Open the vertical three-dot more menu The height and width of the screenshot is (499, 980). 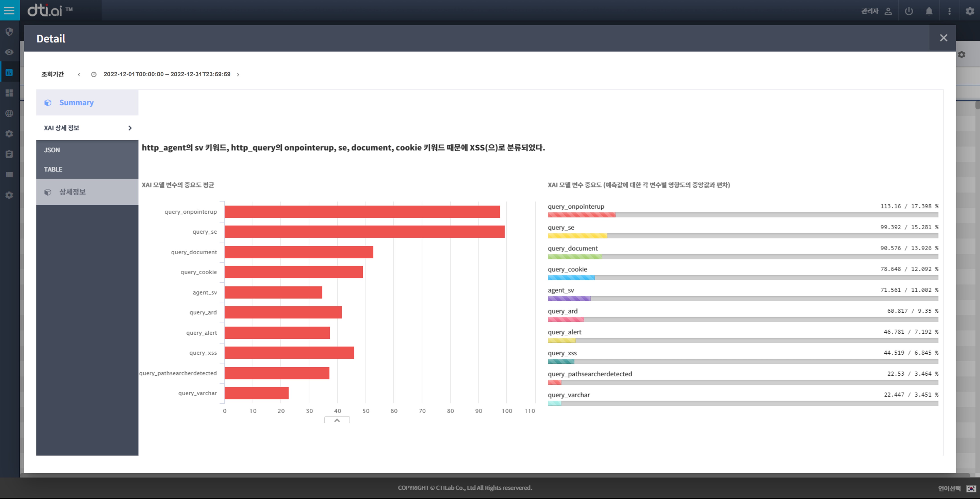[x=949, y=11]
